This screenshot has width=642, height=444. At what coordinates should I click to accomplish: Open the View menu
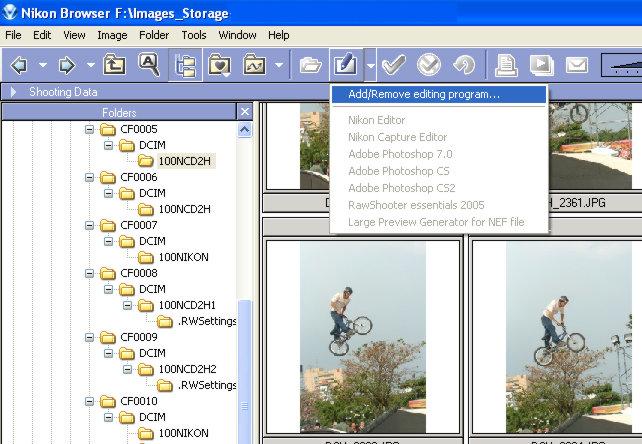tap(74, 35)
